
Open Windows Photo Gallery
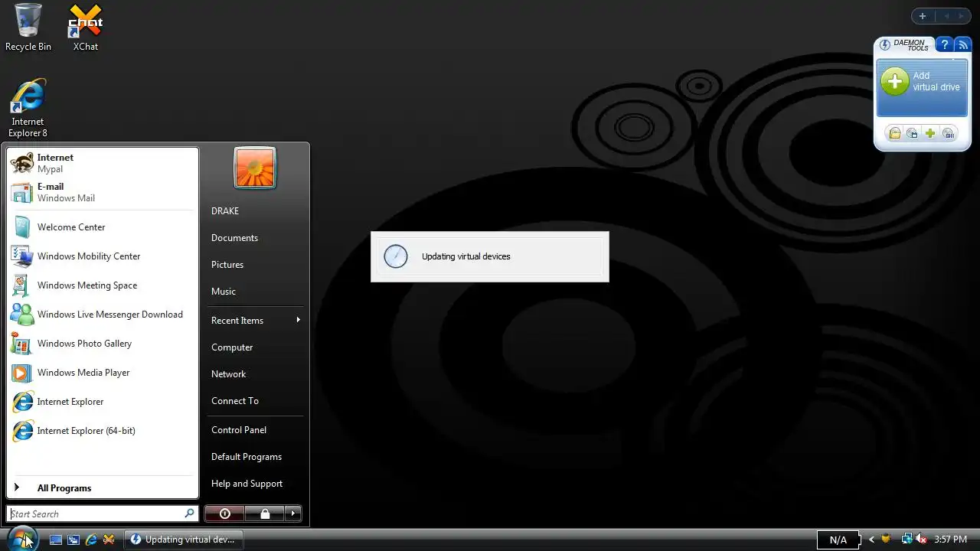click(103, 344)
